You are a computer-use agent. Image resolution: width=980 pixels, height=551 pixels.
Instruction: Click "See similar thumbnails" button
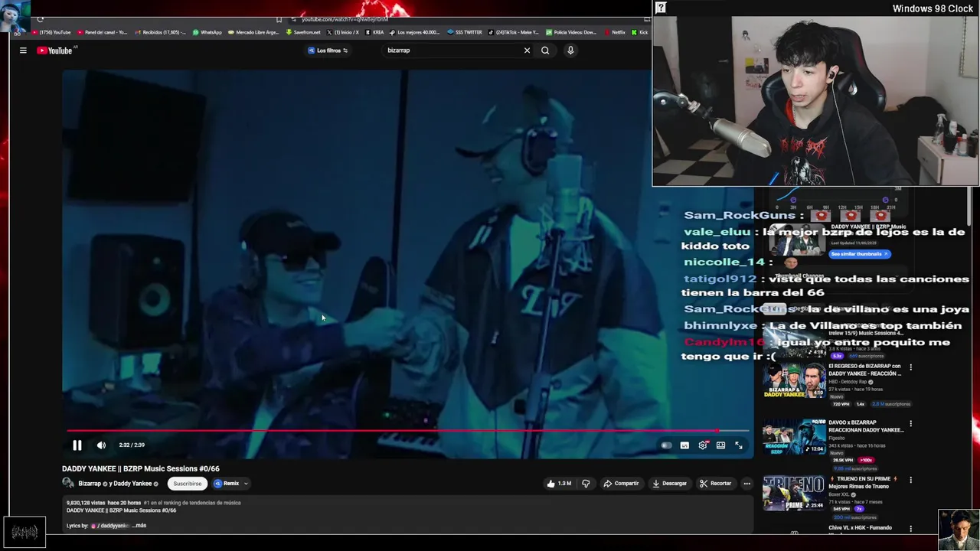click(860, 254)
